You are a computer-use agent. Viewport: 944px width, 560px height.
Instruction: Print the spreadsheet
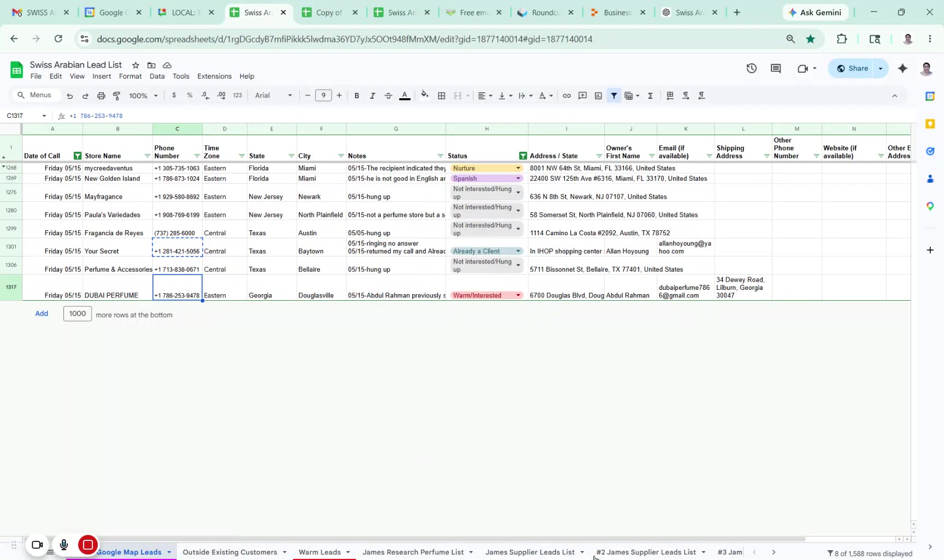pos(101,96)
